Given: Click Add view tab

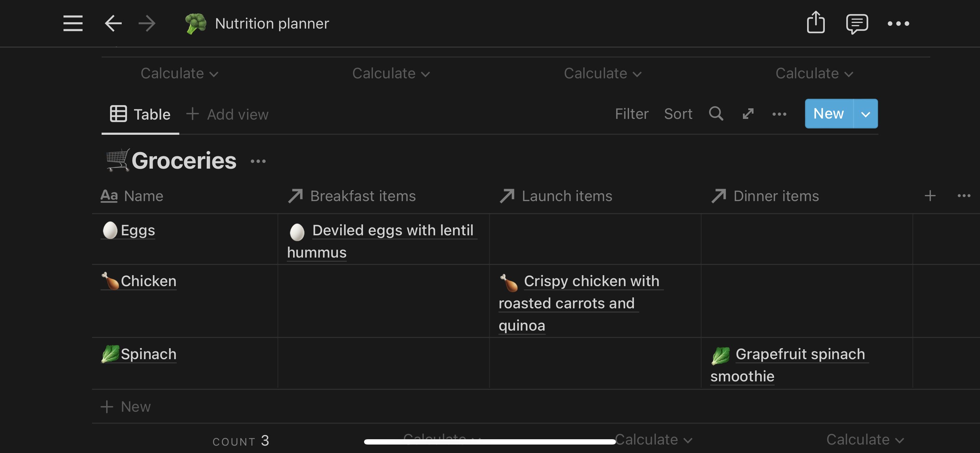Looking at the screenshot, I should [x=227, y=115].
